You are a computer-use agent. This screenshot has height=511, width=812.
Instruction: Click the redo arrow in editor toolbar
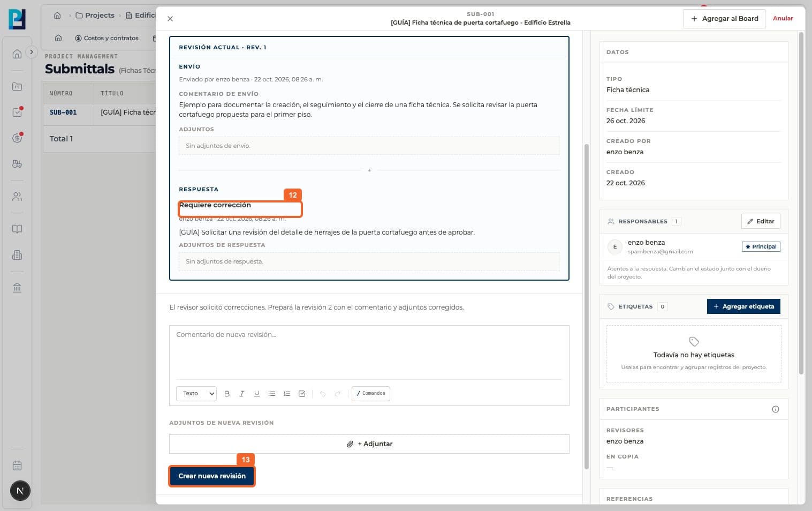[338, 394]
